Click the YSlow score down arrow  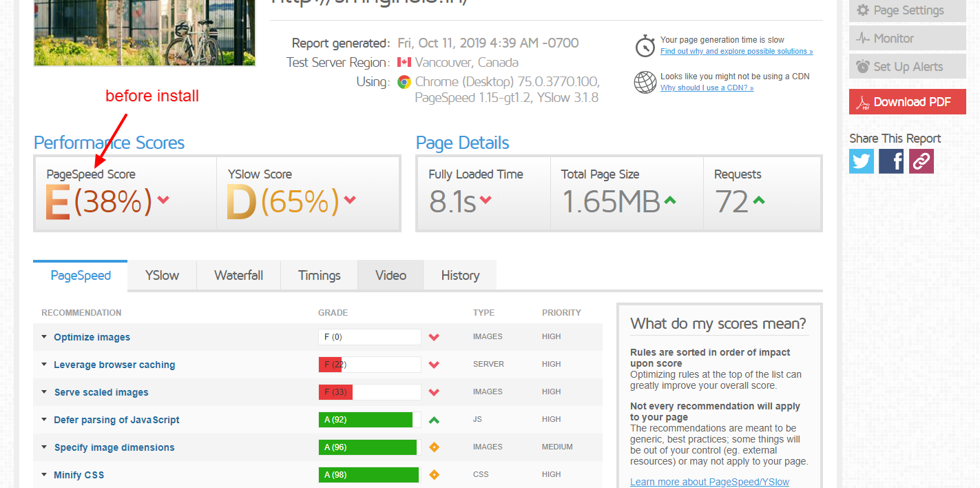tap(350, 201)
